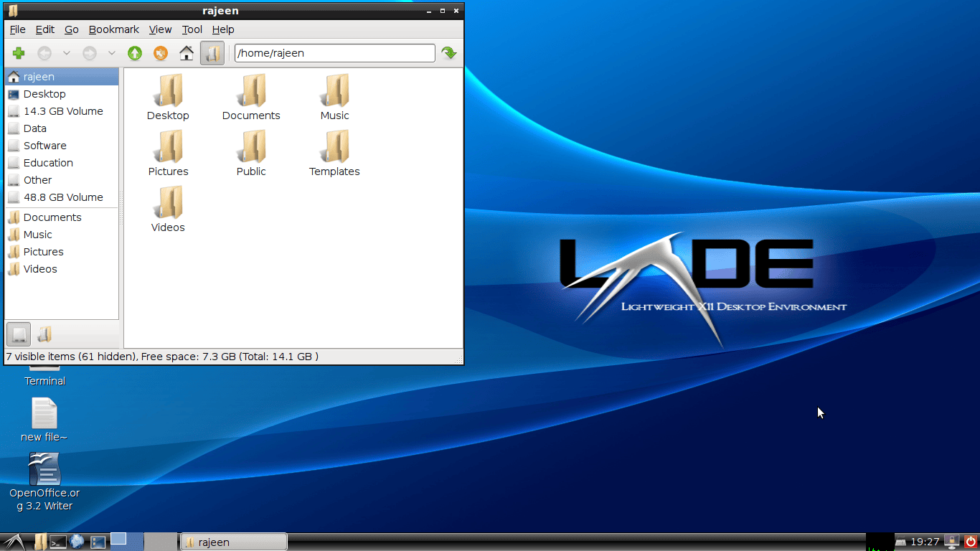
Task: Select the Pictures folder icon
Action: click(168, 153)
